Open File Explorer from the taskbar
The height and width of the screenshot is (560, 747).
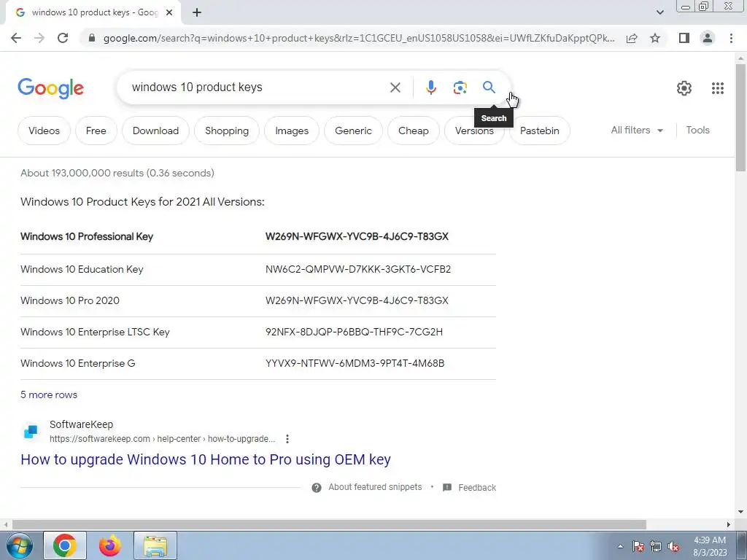(x=155, y=545)
